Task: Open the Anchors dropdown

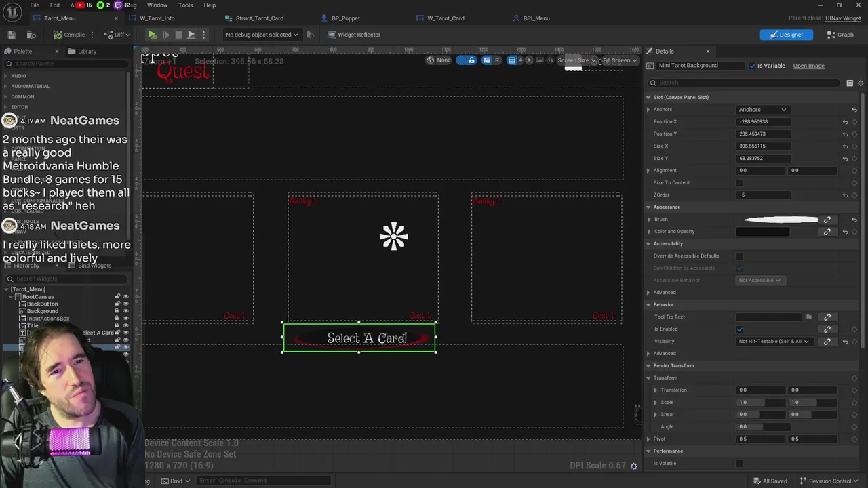Action: pyautogui.click(x=762, y=110)
